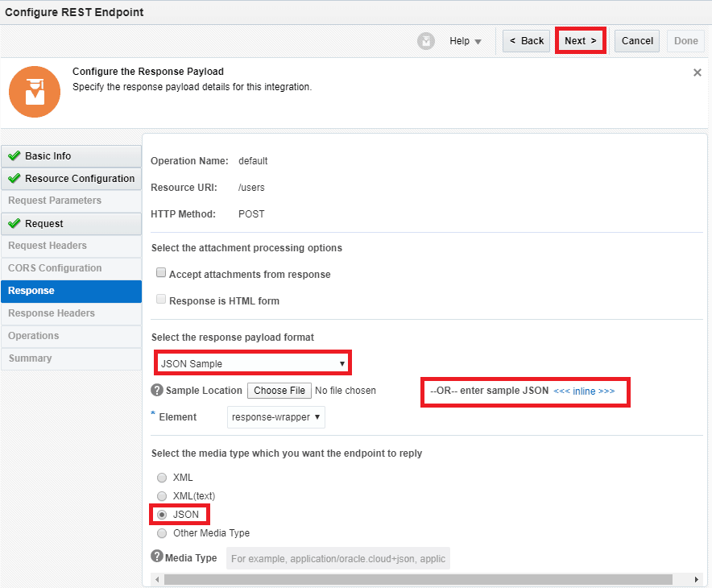
Task: Click inside the Media Type input field
Action: [x=338, y=557]
